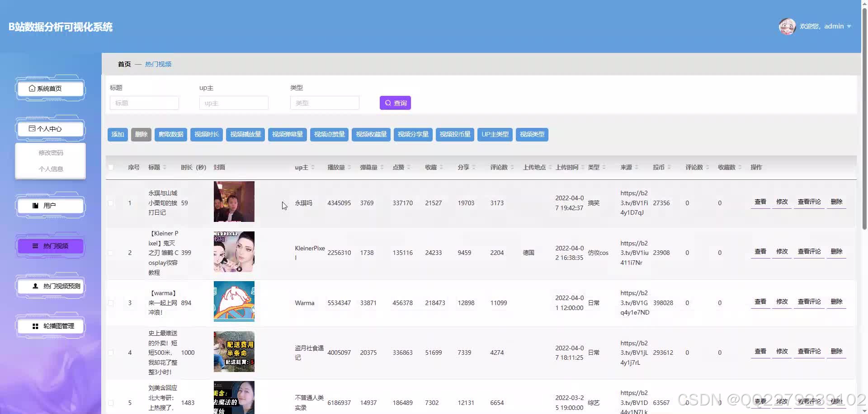Expand the admin account dropdown arrow
The width and height of the screenshot is (868, 414).
[849, 26]
